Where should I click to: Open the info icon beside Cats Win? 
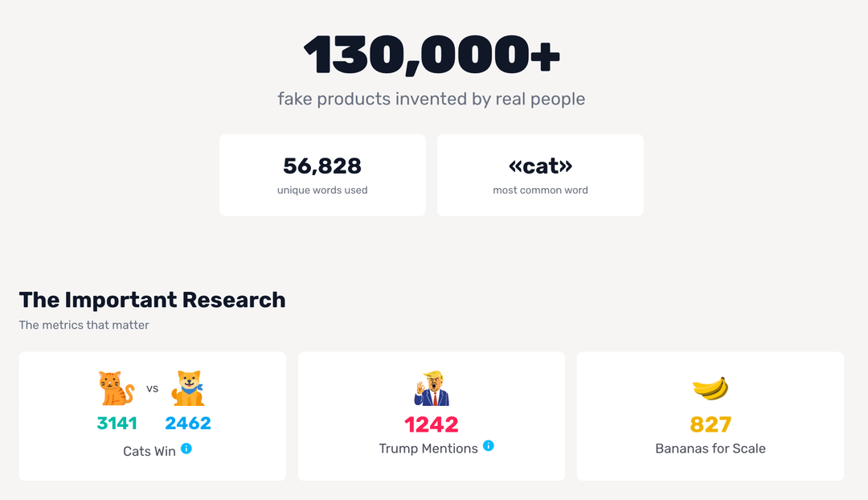pyautogui.click(x=186, y=449)
